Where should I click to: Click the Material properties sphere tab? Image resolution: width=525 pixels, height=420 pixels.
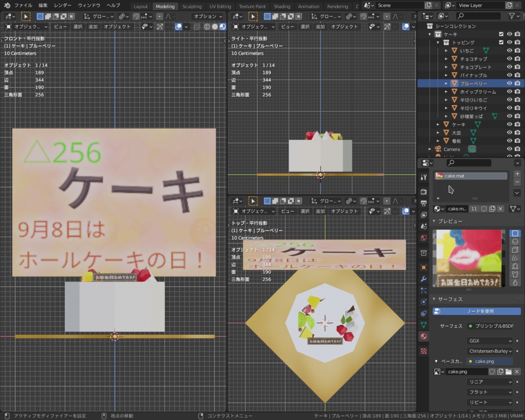click(x=423, y=336)
